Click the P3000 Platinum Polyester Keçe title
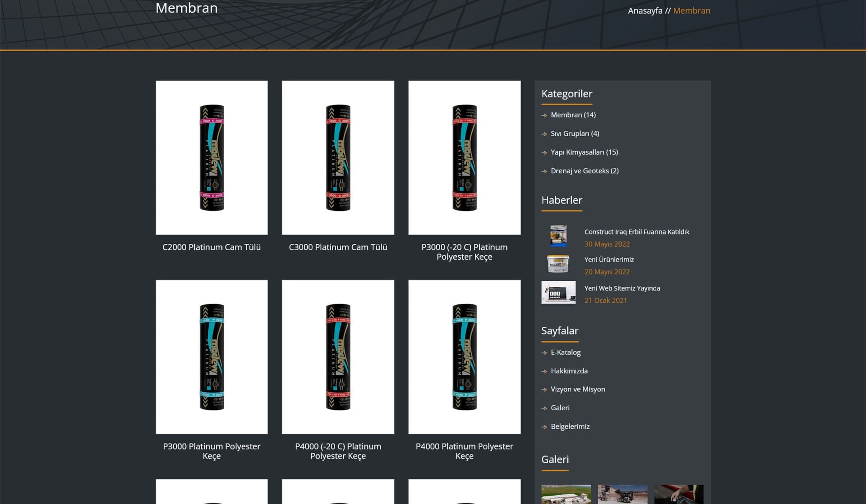 (x=212, y=451)
